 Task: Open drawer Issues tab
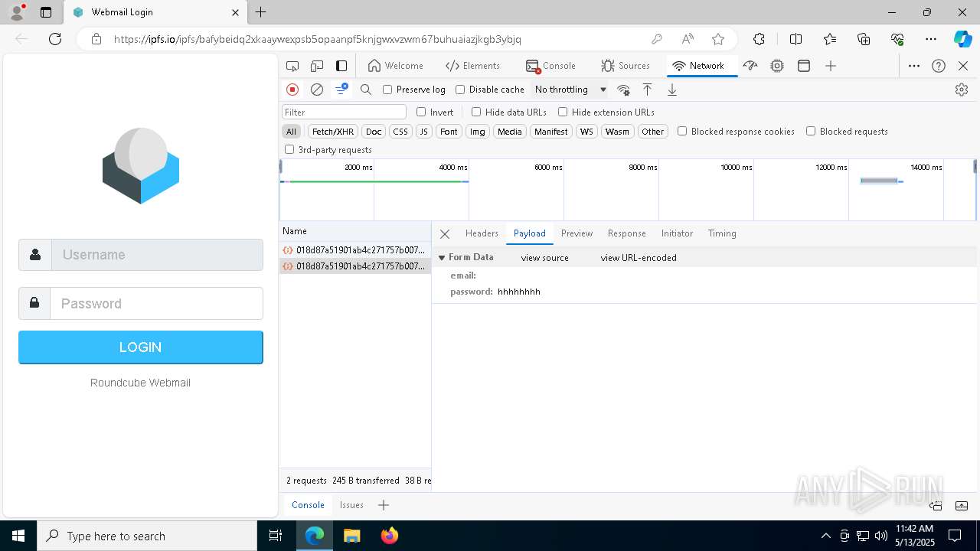tap(351, 505)
